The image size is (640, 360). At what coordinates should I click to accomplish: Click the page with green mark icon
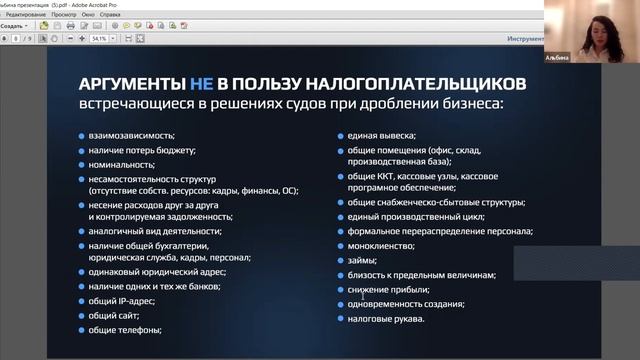[173, 26]
